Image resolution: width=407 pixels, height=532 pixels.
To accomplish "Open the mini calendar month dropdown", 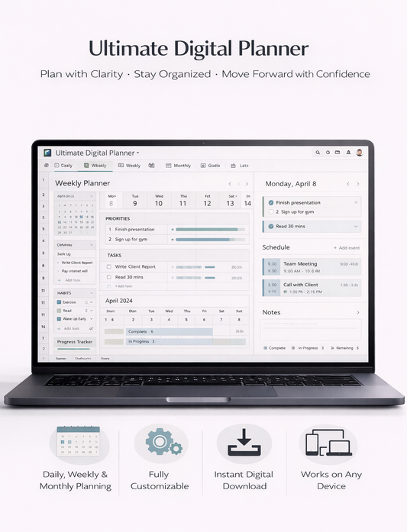I will click(x=92, y=196).
